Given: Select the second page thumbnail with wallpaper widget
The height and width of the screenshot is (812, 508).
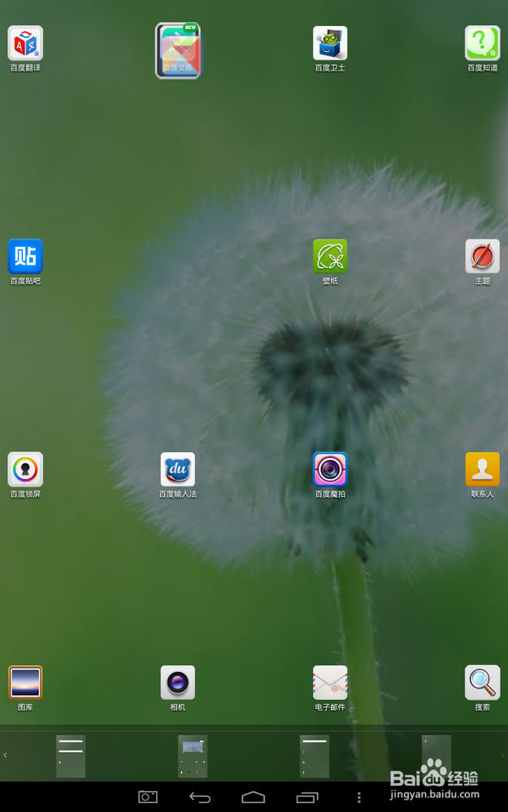Looking at the screenshot, I should [x=193, y=756].
